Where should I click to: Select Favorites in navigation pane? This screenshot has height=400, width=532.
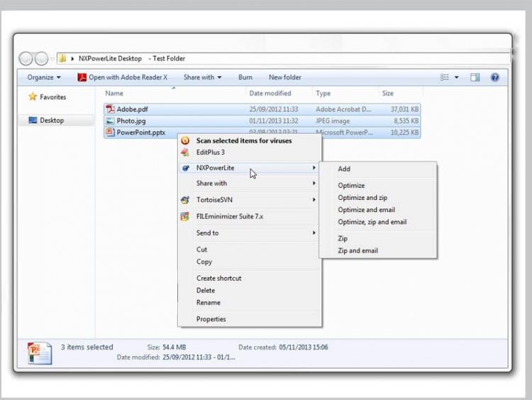(x=53, y=97)
